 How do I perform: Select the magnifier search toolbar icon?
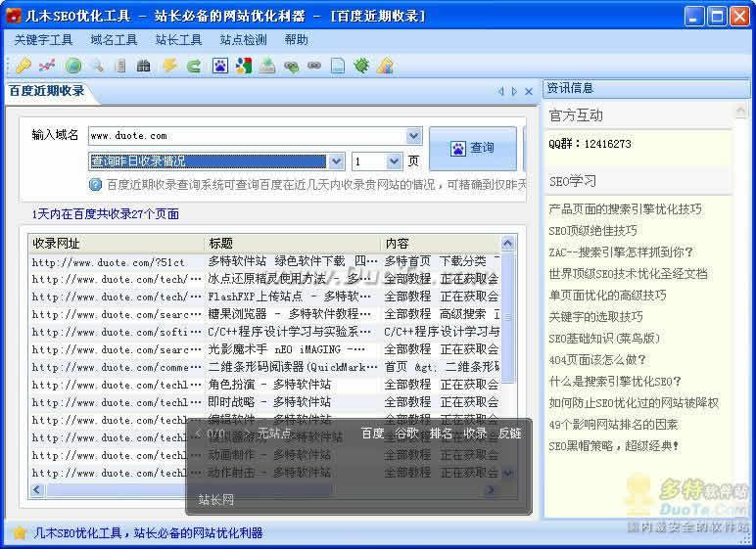click(97, 65)
